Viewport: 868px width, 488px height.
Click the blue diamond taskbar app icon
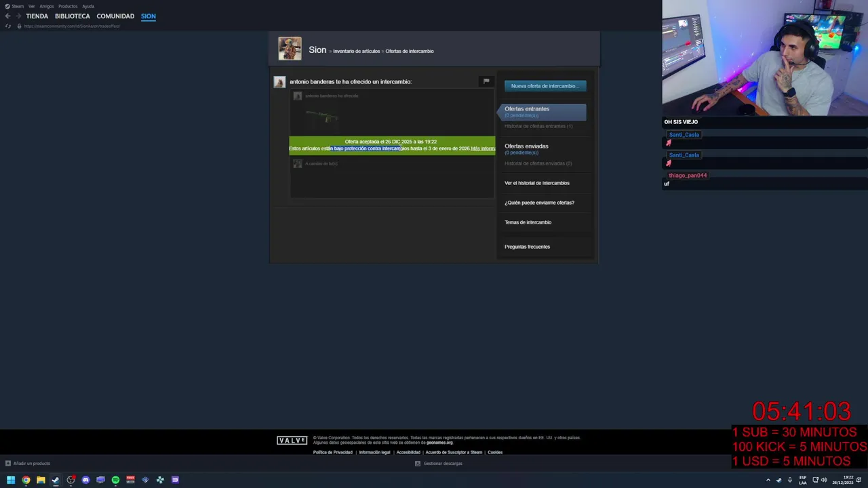pyautogui.click(x=145, y=480)
